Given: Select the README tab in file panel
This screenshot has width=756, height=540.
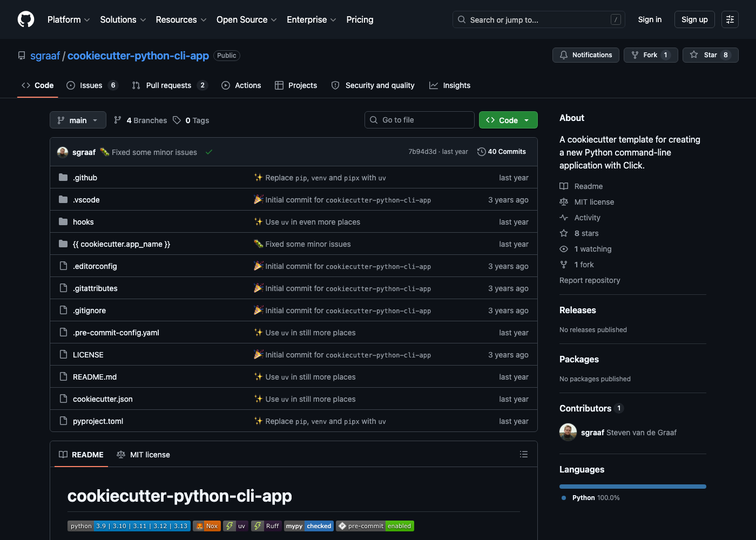Looking at the screenshot, I should pos(81,455).
